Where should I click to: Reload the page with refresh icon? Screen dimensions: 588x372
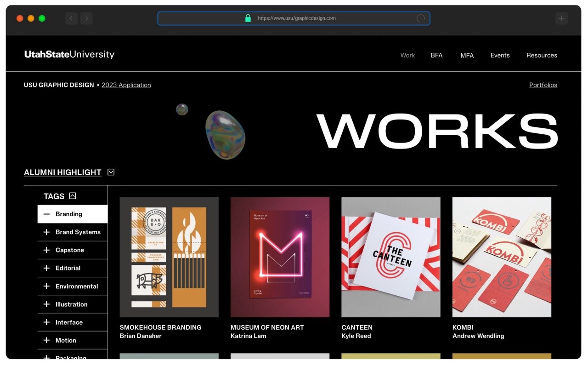tap(420, 18)
